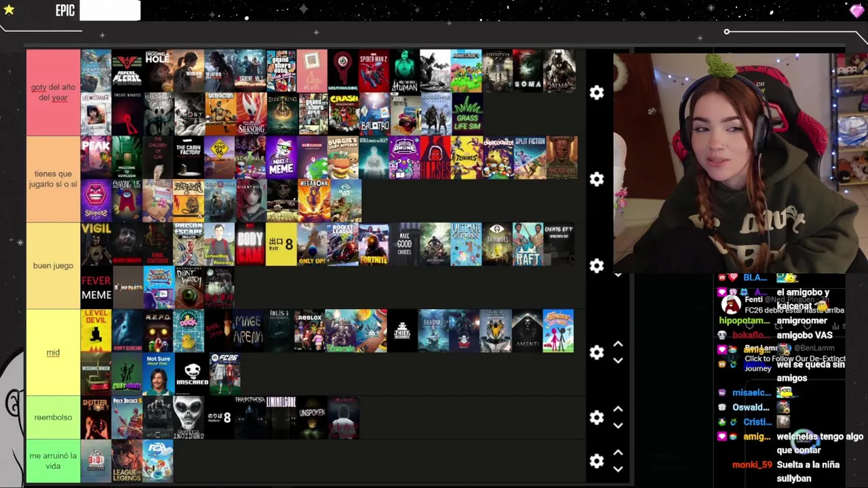Image resolution: width=868 pixels, height=488 pixels.
Task: Select the Mouthwashing game cover
Action: (x=343, y=70)
